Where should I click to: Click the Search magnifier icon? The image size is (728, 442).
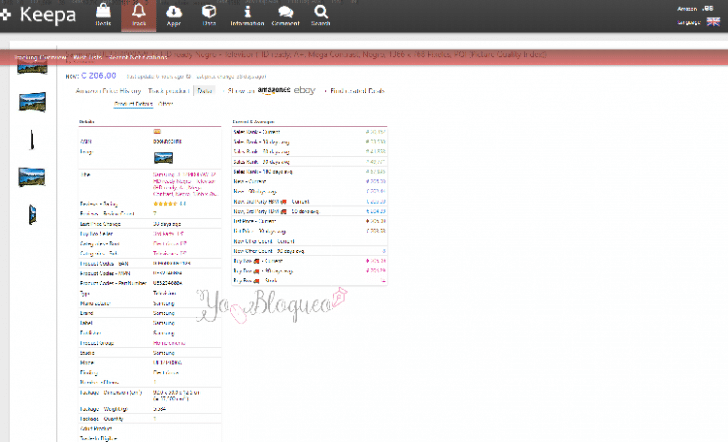pos(321,14)
